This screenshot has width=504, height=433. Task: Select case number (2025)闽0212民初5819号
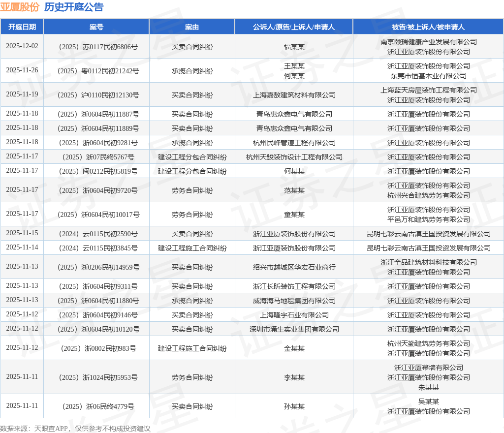98,172
